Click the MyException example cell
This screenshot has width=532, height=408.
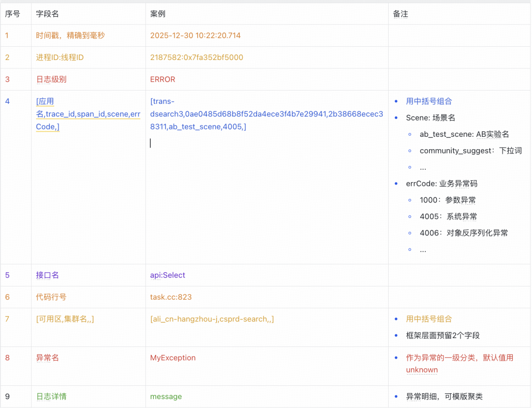coord(173,358)
